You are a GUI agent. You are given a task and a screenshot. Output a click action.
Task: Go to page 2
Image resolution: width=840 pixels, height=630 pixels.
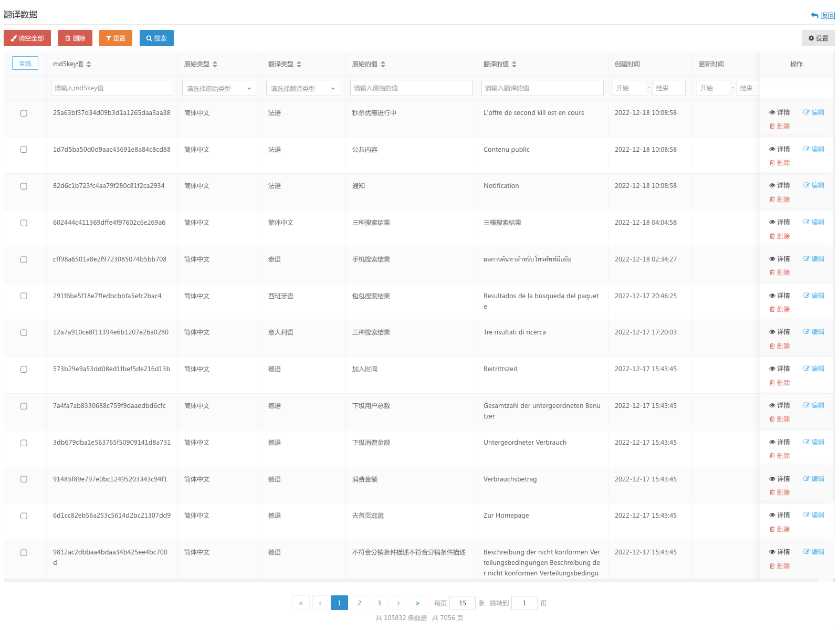coord(359,603)
